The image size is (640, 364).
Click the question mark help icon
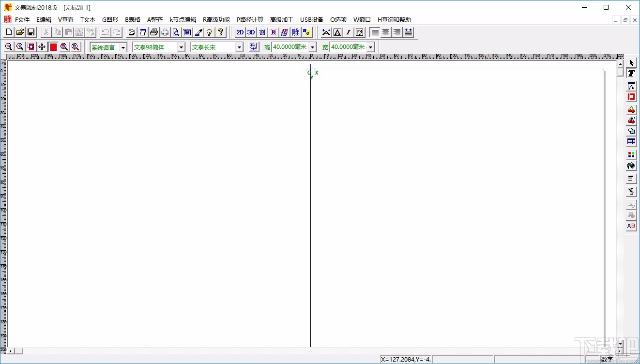221,32
